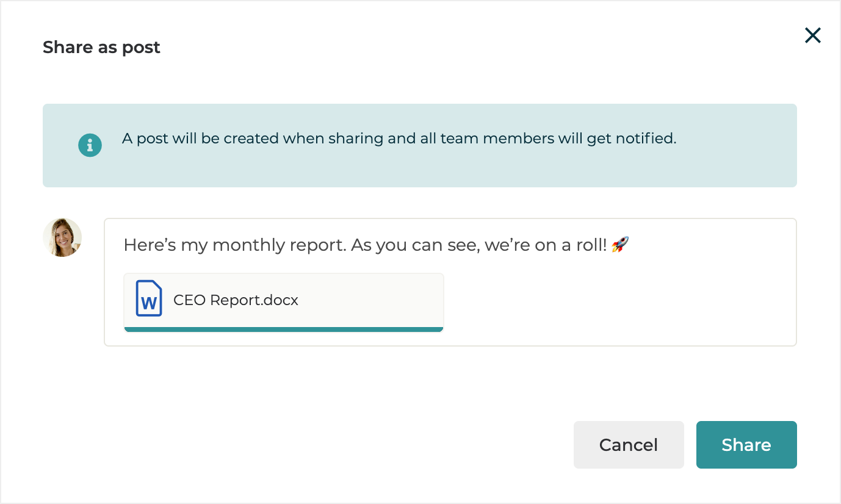Click the info icon in the banner
This screenshot has height=504, width=841.
pos(90,145)
